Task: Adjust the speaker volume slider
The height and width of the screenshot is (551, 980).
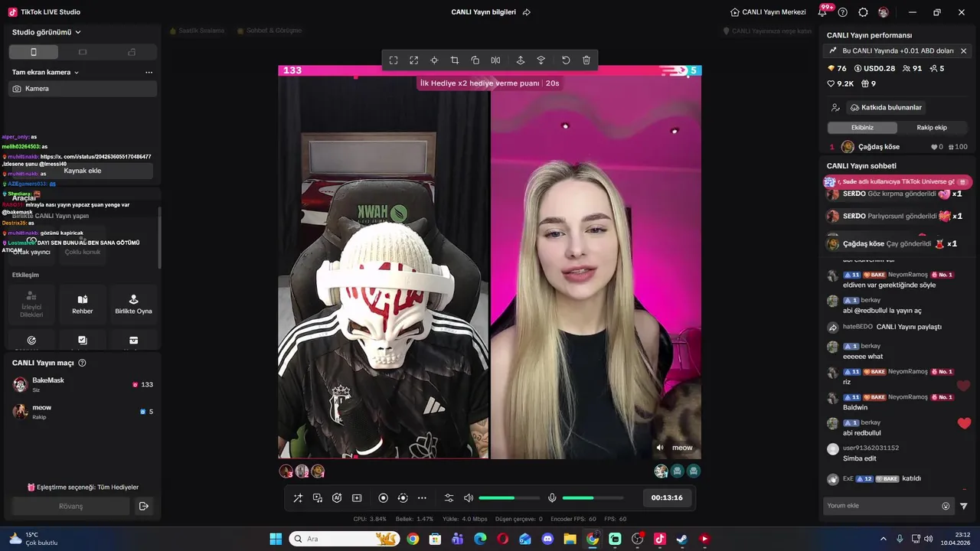Action: point(509,498)
